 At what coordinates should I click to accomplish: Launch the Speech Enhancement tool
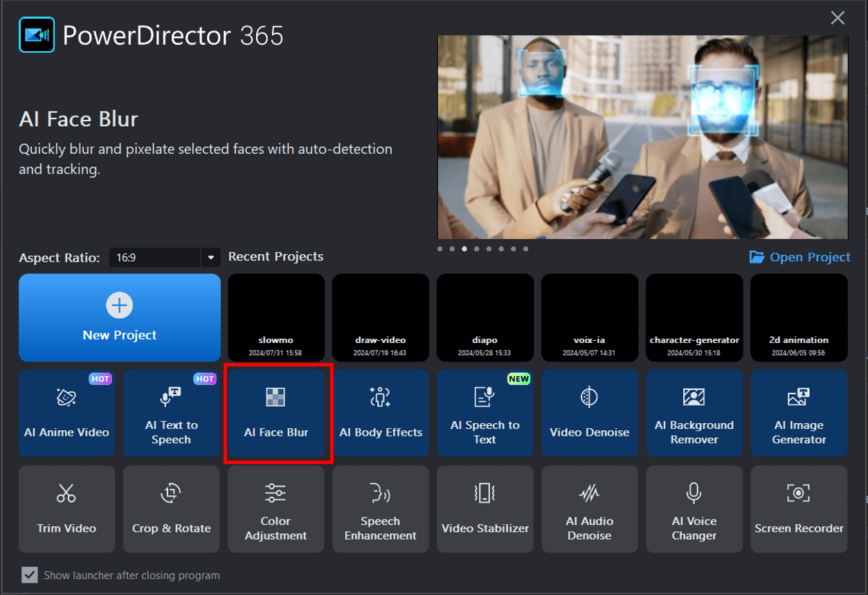381,509
